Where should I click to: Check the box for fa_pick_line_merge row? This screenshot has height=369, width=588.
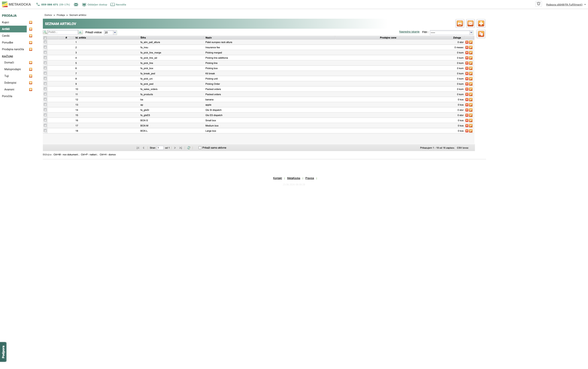[x=45, y=52]
